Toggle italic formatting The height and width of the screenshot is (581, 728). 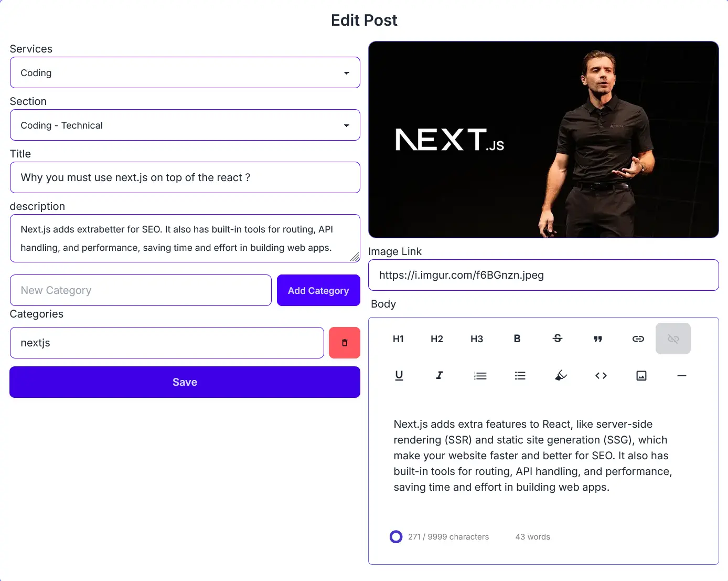coord(439,375)
